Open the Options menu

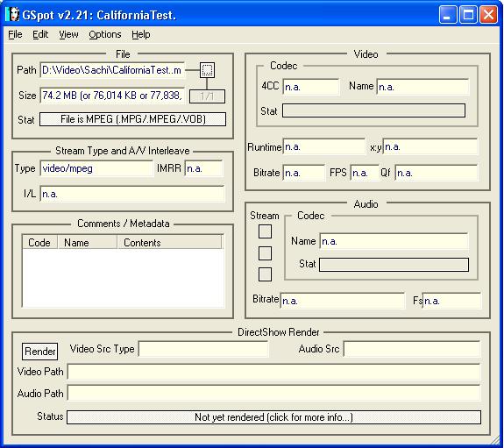(105, 34)
